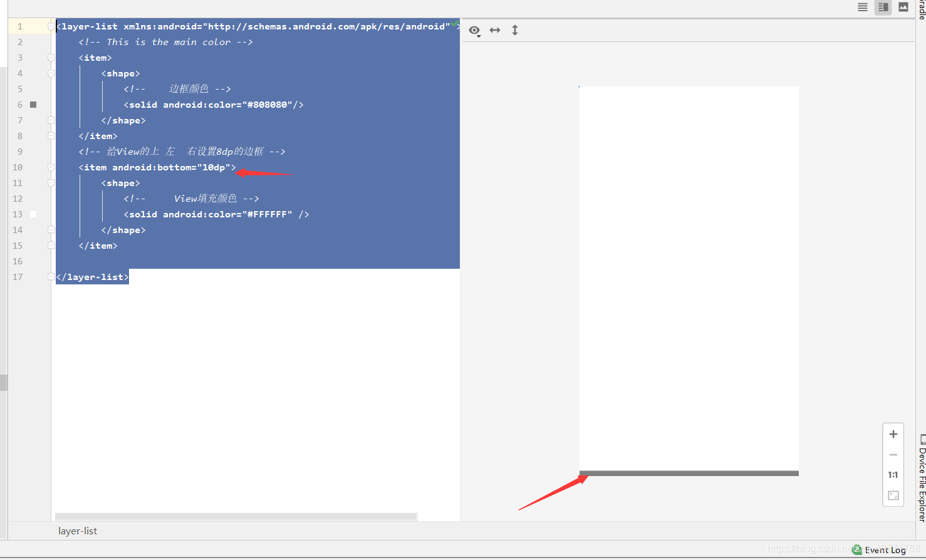This screenshot has width=926, height=560.
Task: Click fold marker at line 7 closing shape
Action: pyautogui.click(x=51, y=120)
